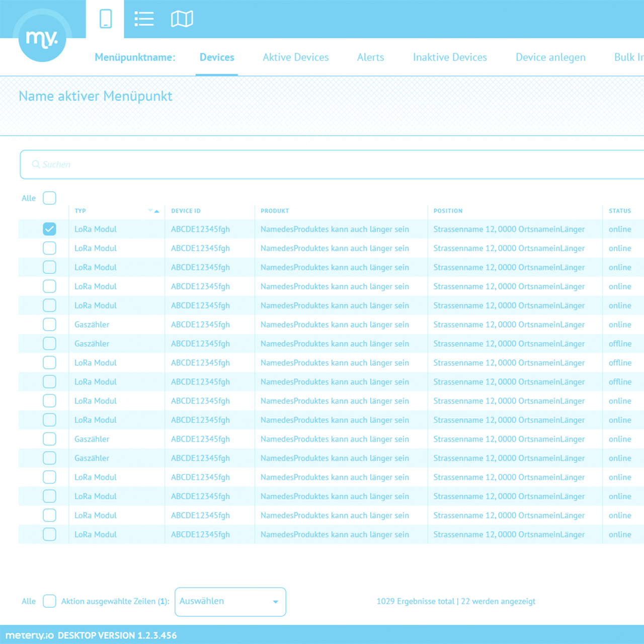The image size is (644, 644).
Task: Switch to Aktive Devices tab
Action: point(296,57)
